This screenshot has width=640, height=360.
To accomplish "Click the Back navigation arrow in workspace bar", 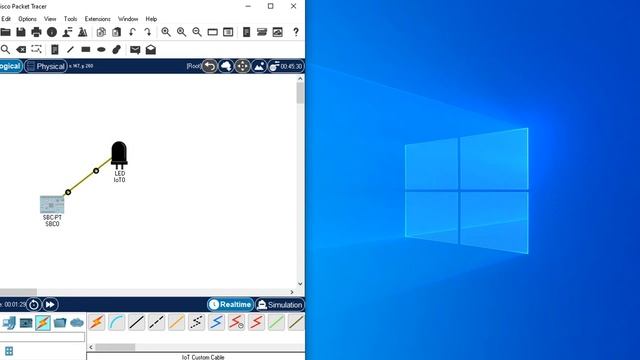I will [210, 66].
